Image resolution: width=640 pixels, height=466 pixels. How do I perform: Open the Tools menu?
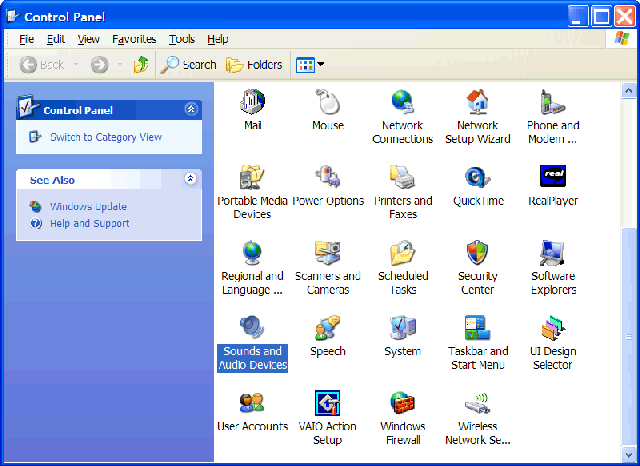[x=182, y=39]
